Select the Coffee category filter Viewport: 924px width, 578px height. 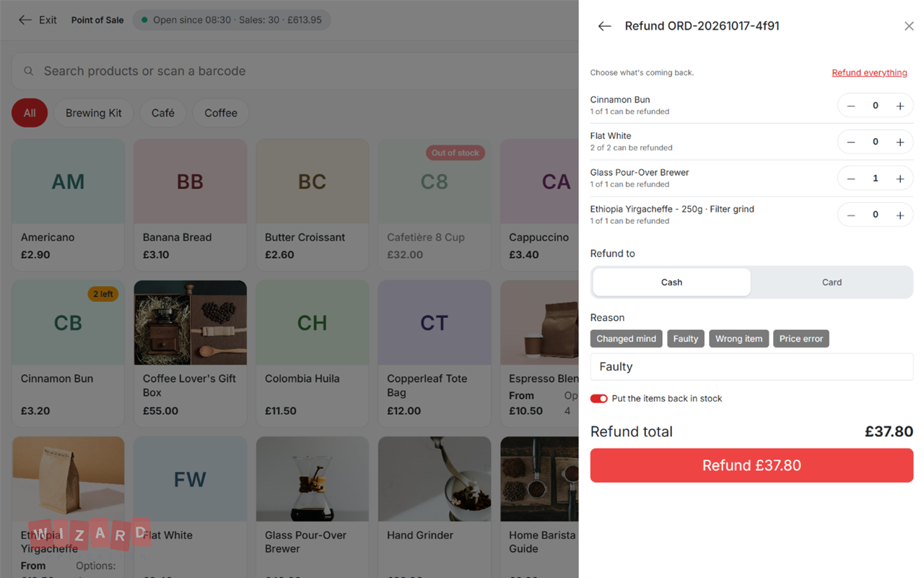coord(221,113)
